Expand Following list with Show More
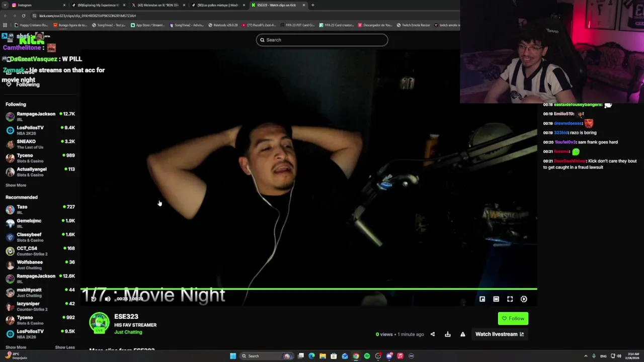The height and width of the screenshot is (362, 644). point(16,185)
